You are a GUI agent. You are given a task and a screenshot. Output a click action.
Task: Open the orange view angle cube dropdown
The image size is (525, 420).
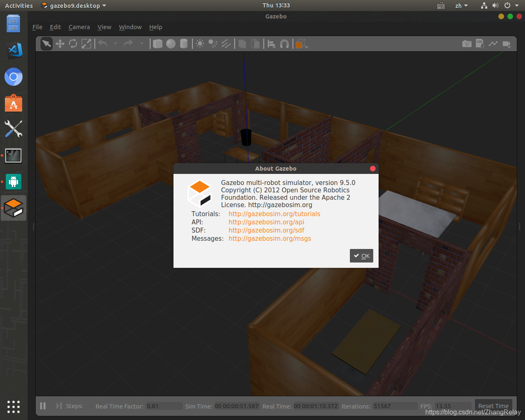coord(301,44)
